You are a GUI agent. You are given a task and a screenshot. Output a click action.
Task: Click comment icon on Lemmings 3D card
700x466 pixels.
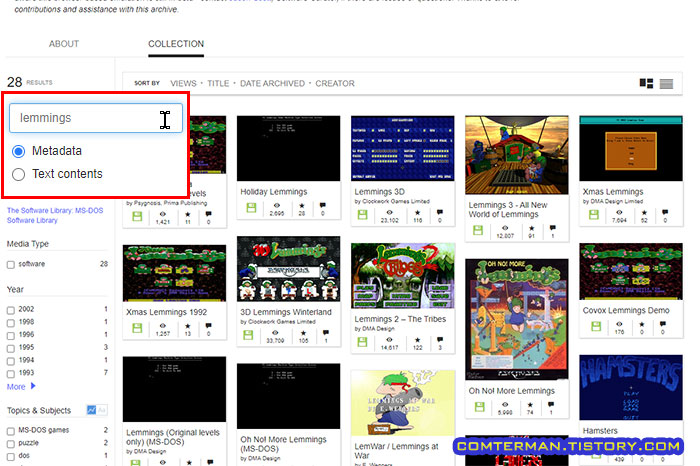(x=440, y=212)
